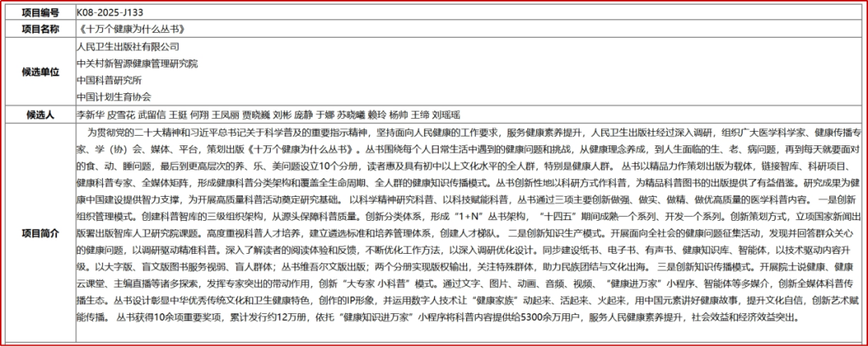Image resolution: width=868 pixels, height=347 pixels.
Task: Select the title 《十万个健康为什么丛书》
Action: click(x=131, y=29)
